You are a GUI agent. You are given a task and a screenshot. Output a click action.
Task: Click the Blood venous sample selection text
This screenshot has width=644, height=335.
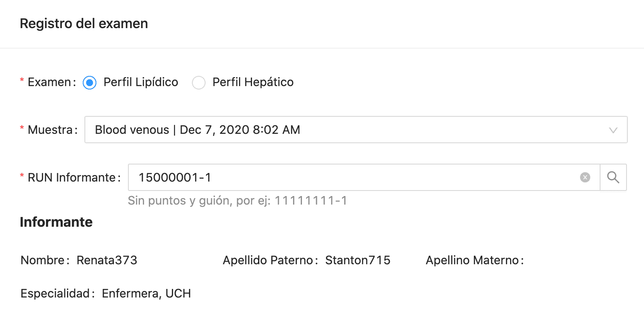[197, 130]
